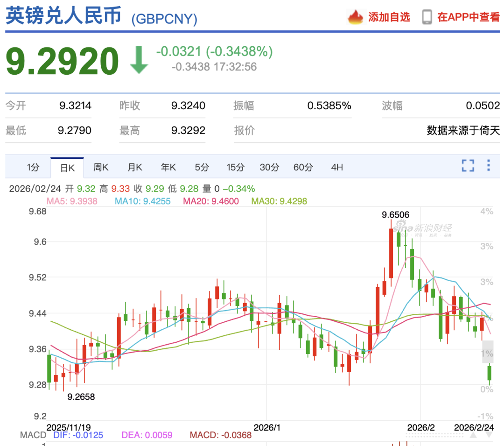The height and width of the screenshot is (446, 504).
Task: Select the 日K chart tab
Action: 67,168
